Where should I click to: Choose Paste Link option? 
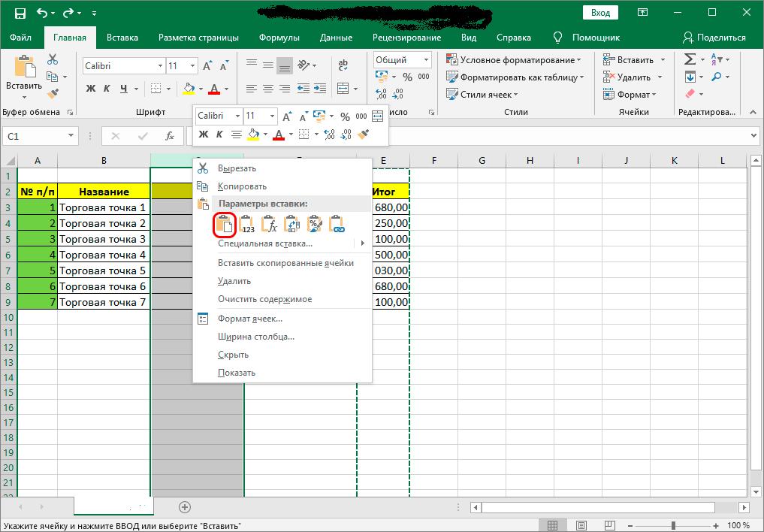pyautogui.click(x=337, y=225)
